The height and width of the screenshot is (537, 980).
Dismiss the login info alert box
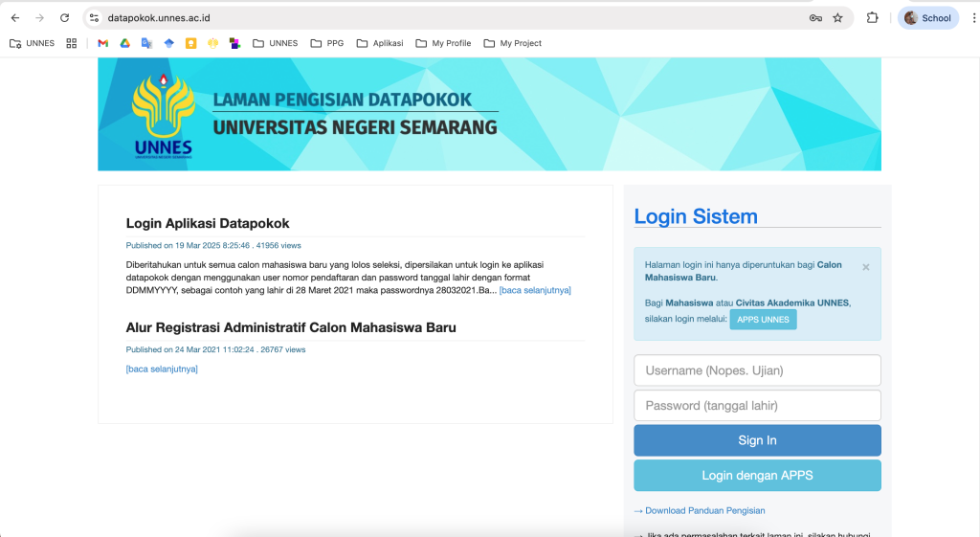pos(866,267)
